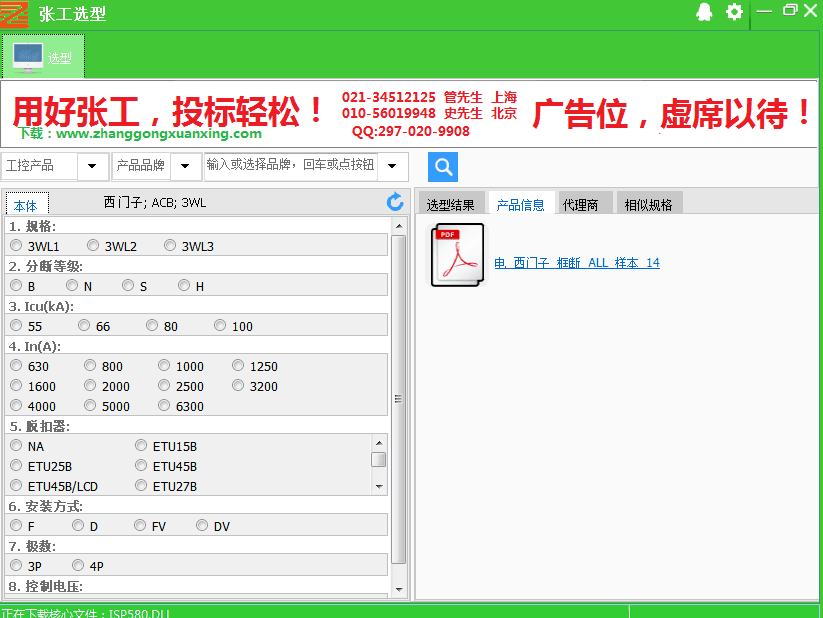This screenshot has height=618, width=823.
Task: Select Icu 55 kA option
Action: (16, 325)
